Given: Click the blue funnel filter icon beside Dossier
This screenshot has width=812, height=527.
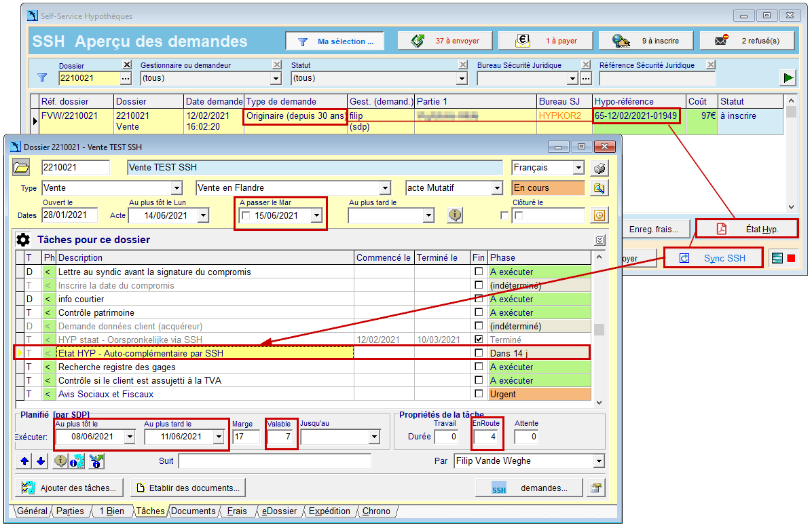Looking at the screenshot, I should 43,78.
